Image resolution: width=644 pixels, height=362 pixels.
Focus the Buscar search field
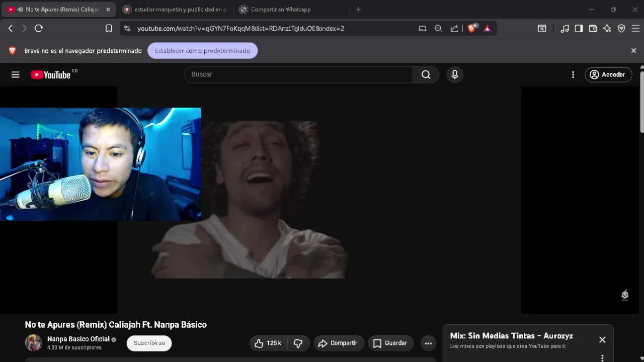click(x=298, y=74)
